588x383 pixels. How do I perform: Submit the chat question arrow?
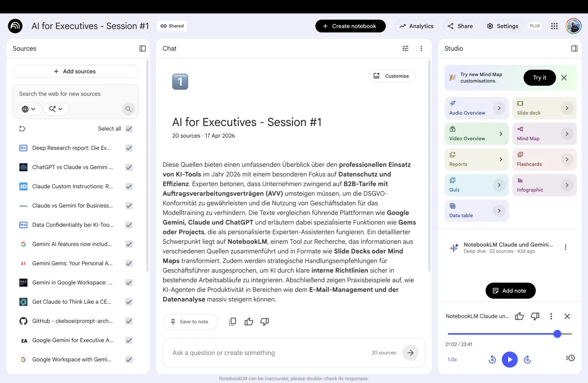point(411,353)
